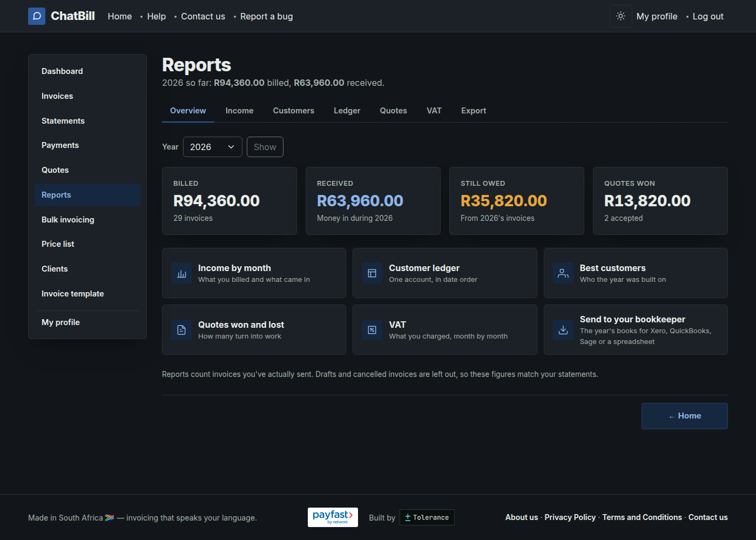Click the Quotes won R13,820.00 amount

pos(647,201)
